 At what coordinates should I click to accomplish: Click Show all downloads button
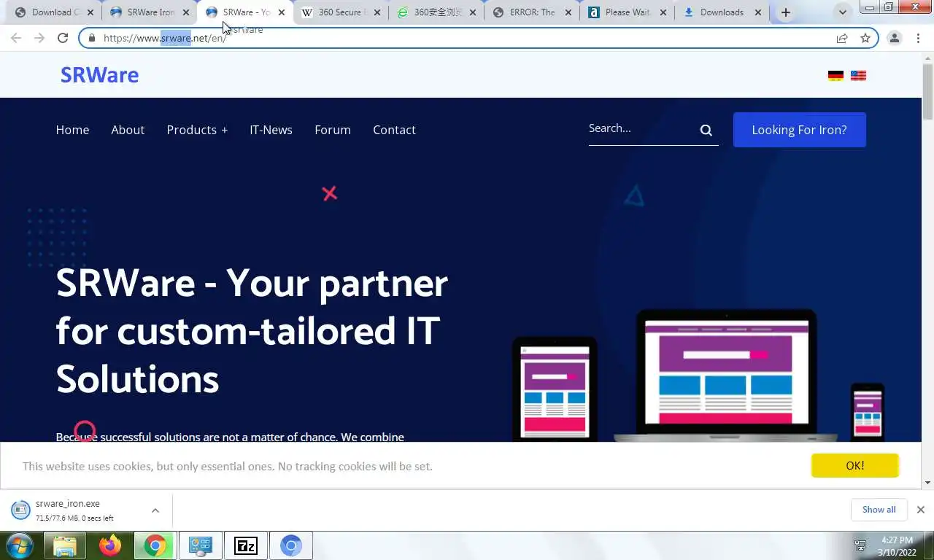[x=879, y=510]
